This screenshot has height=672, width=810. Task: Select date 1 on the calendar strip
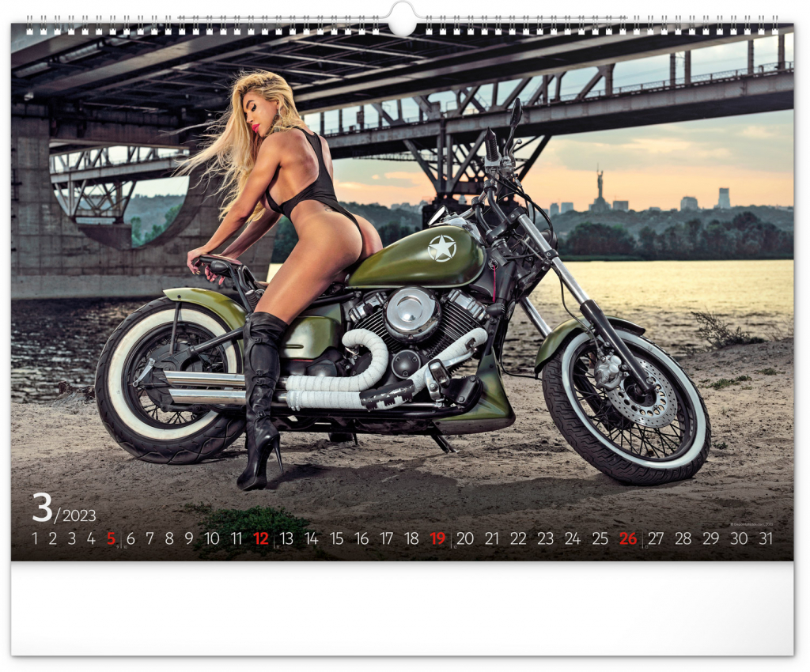pos(34,538)
